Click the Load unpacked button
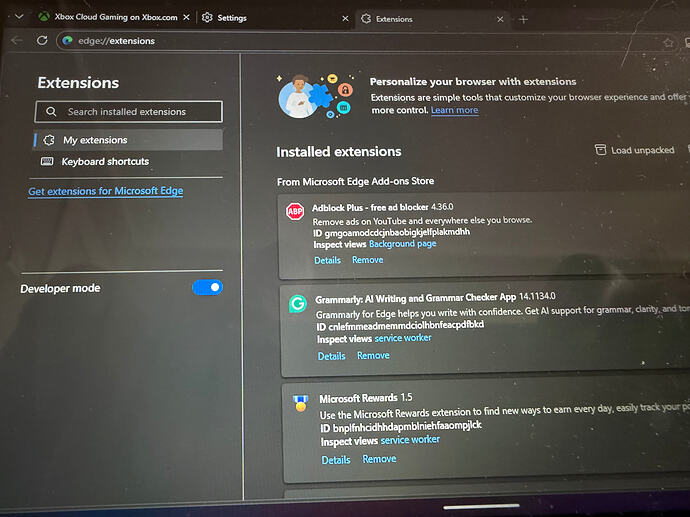690x517 pixels. pyautogui.click(x=634, y=150)
